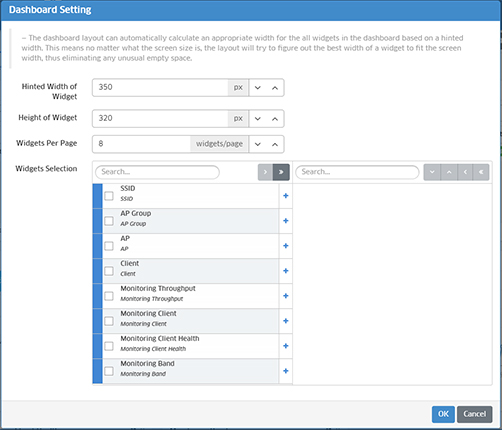Move selected widget up in the right list
Screen dimensions: 502x430
point(449,172)
